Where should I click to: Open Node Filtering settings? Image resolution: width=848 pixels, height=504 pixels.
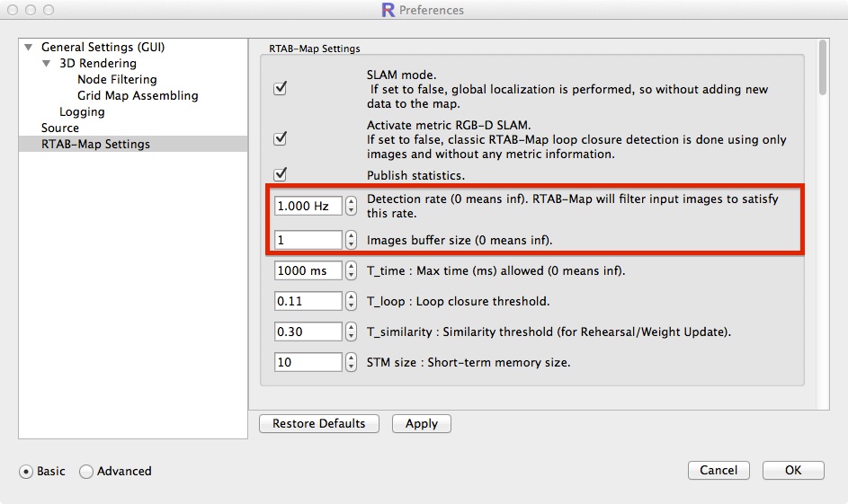[117, 79]
